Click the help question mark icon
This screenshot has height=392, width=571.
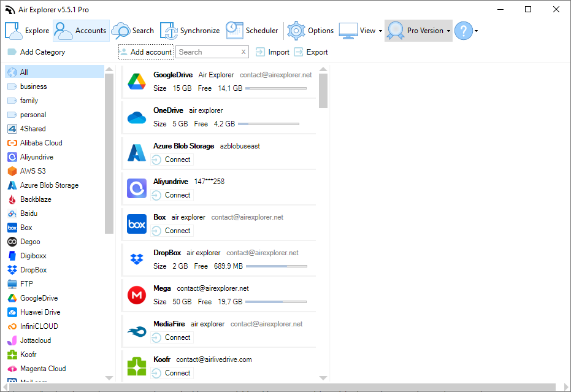pos(464,31)
